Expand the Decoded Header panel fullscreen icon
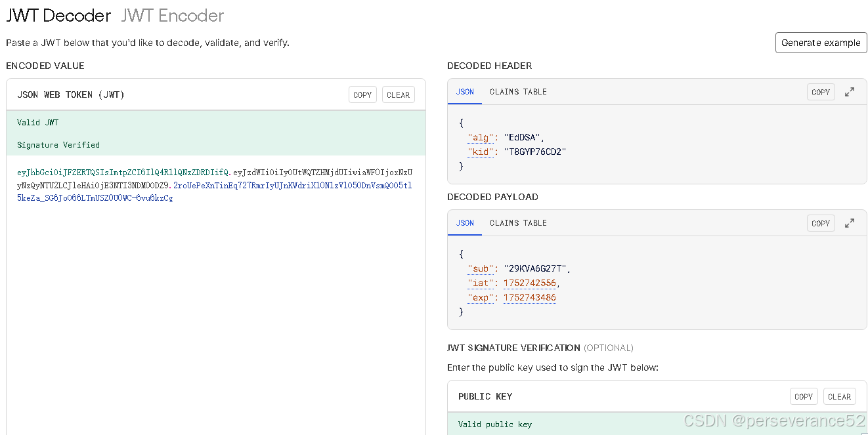This screenshot has width=868, height=435. point(850,92)
